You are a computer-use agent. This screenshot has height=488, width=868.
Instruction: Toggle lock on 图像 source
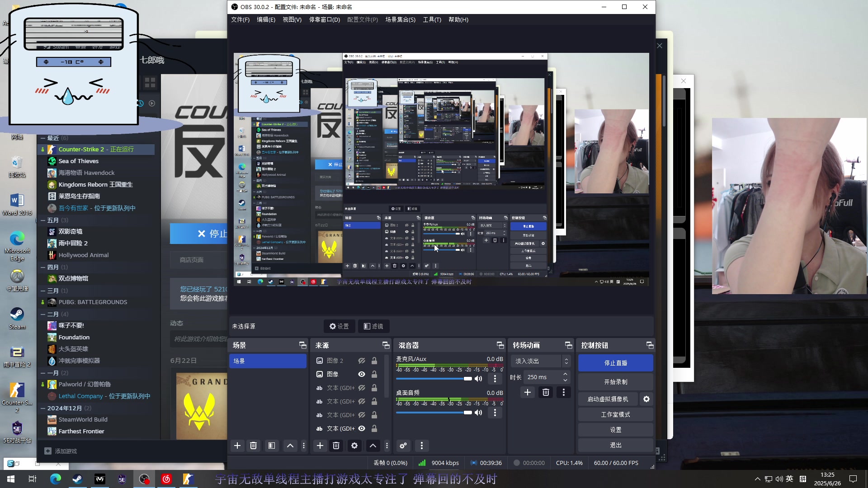374,374
